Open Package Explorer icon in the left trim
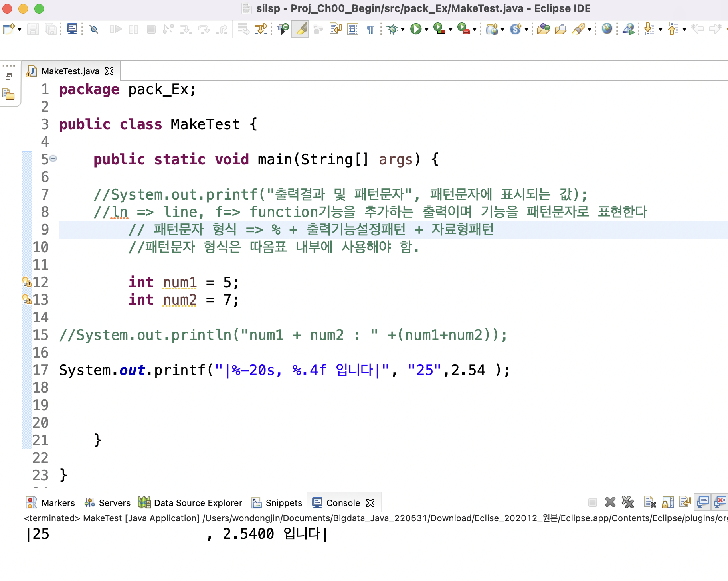The height and width of the screenshot is (581, 728). [8, 94]
